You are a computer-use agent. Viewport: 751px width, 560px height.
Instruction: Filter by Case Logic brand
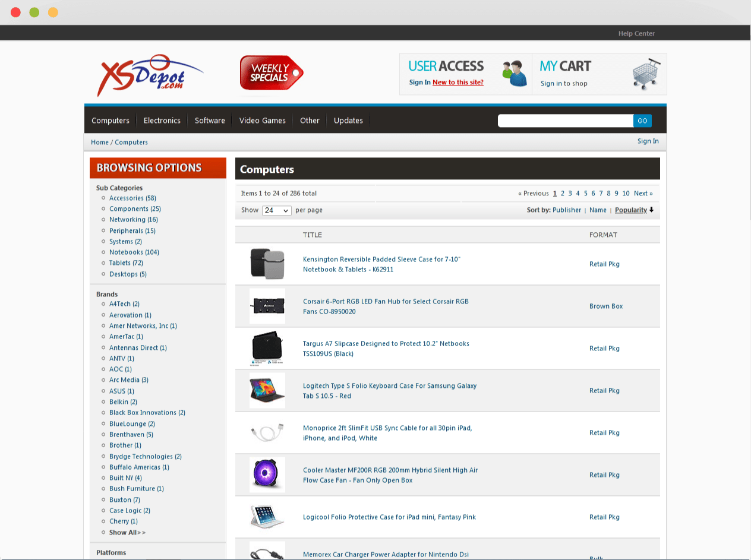coord(130,511)
